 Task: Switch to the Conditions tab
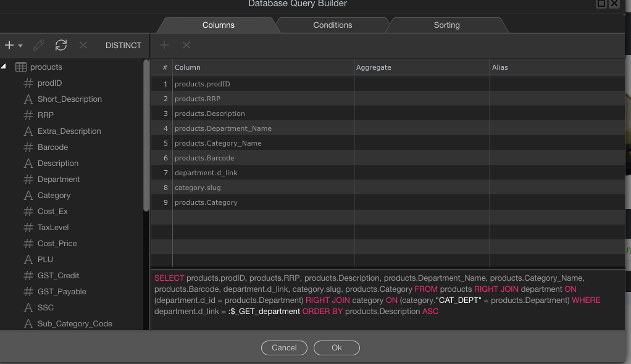tap(332, 25)
